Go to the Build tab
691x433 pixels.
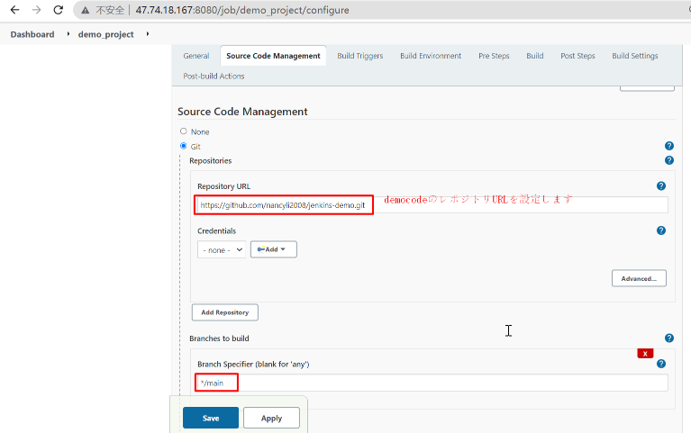(x=535, y=56)
